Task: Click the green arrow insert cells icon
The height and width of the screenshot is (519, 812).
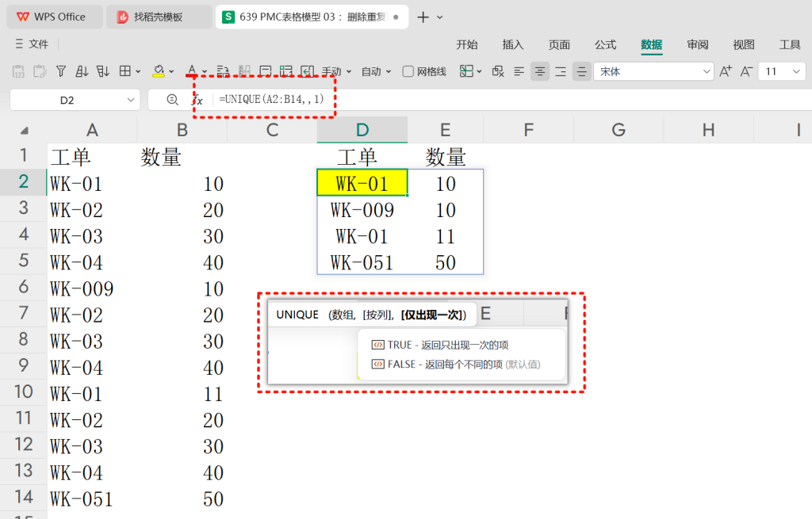Action: click(x=308, y=71)
